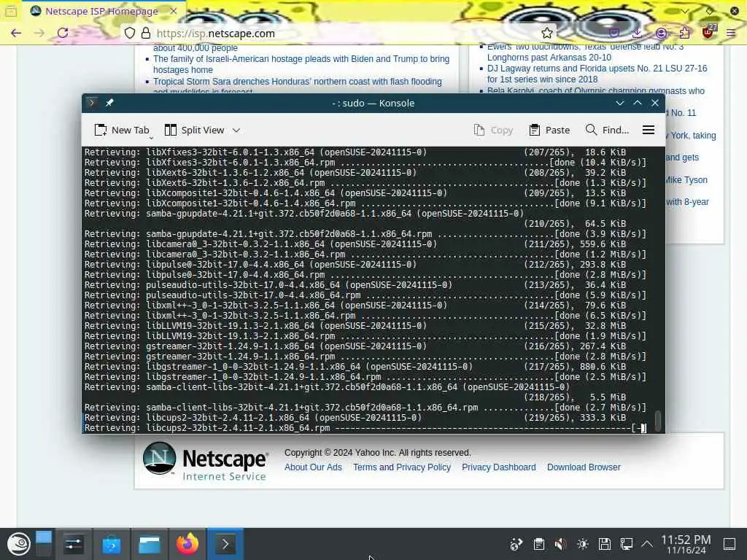Open the Firefox View icon left of the tabs
The height and width of the screenshot is (560, 747).
pyautogui.click(x=11, y=11)
